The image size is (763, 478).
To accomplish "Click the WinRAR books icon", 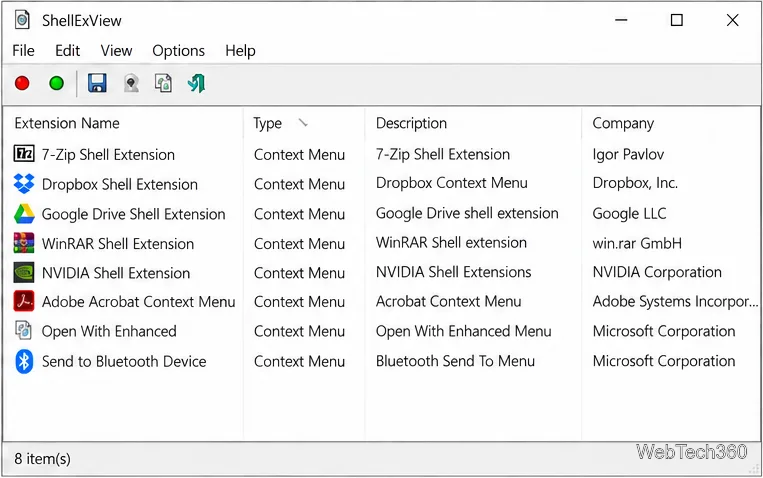I will pyautogui.click(x=24, y=243).
